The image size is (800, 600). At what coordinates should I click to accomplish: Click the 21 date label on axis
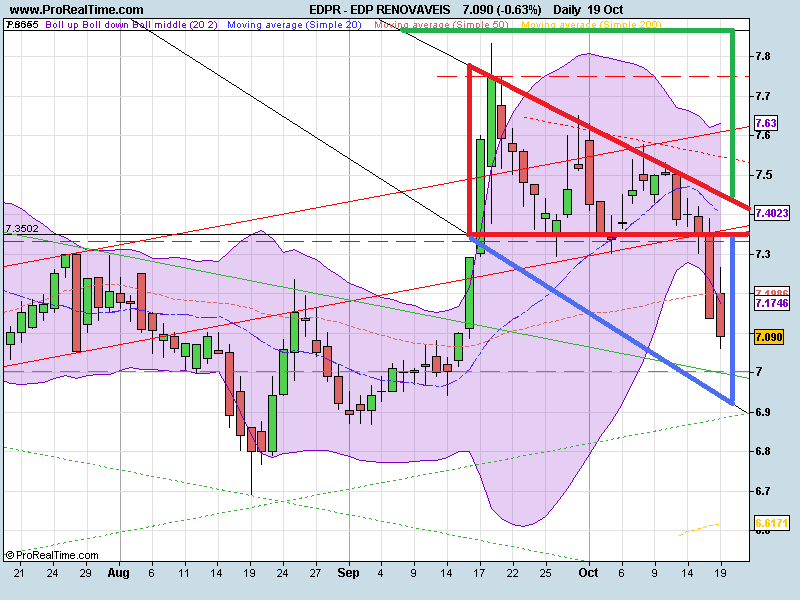19,573
